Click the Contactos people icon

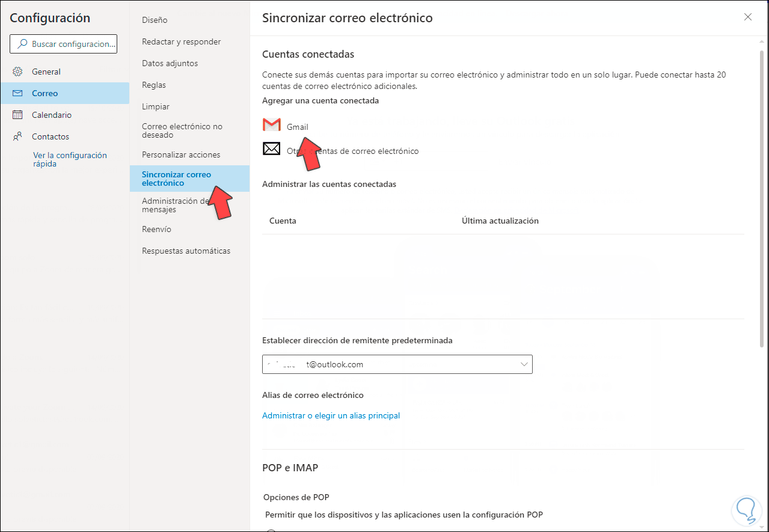coord(17,136)
